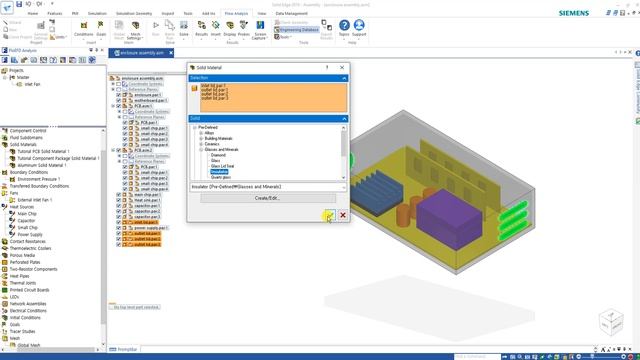
Task: Click the Solid Material dialog help icon
Action: (x=327, y=67)
